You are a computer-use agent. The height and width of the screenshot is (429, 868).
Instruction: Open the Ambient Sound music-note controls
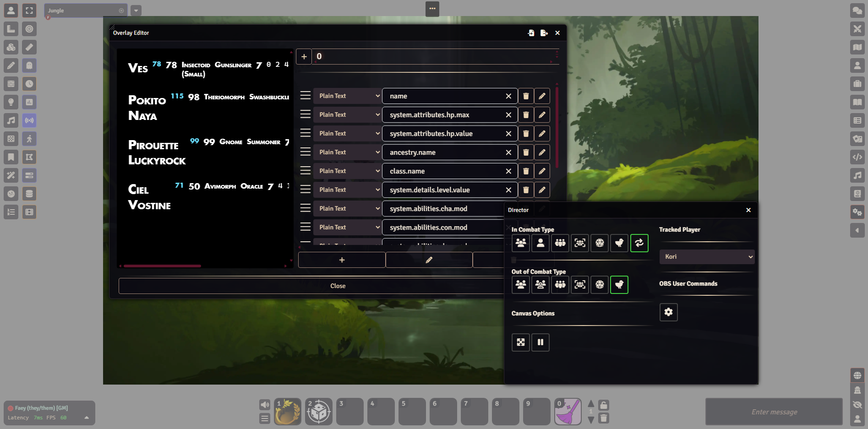point(11,120)
